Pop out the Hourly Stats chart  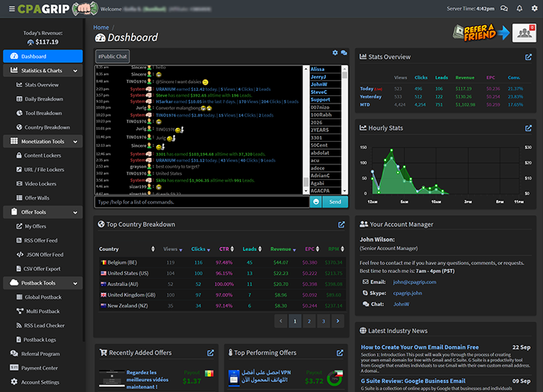(x=528, y=128)
